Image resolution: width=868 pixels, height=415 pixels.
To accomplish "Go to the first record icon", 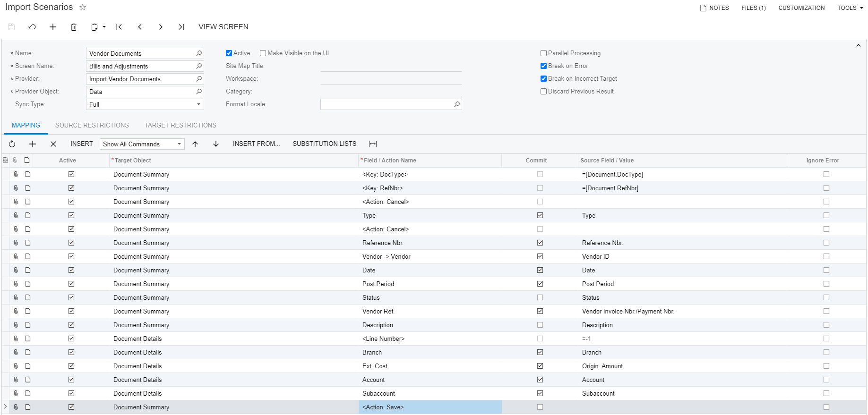I will click(x=119, y=27).
